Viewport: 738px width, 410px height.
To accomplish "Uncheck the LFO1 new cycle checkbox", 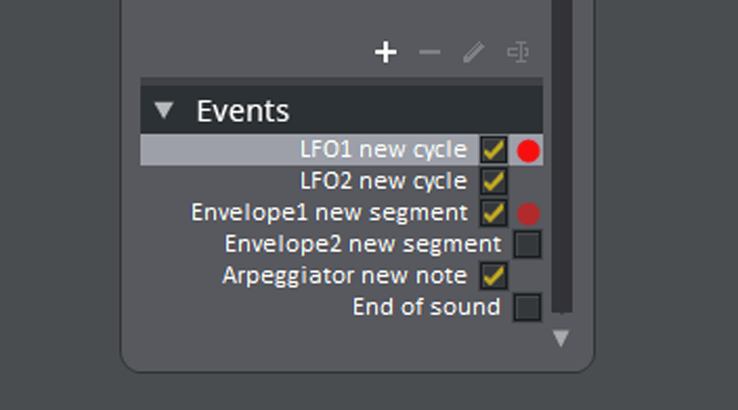I will pyautogui.click(x=493, y=151).
